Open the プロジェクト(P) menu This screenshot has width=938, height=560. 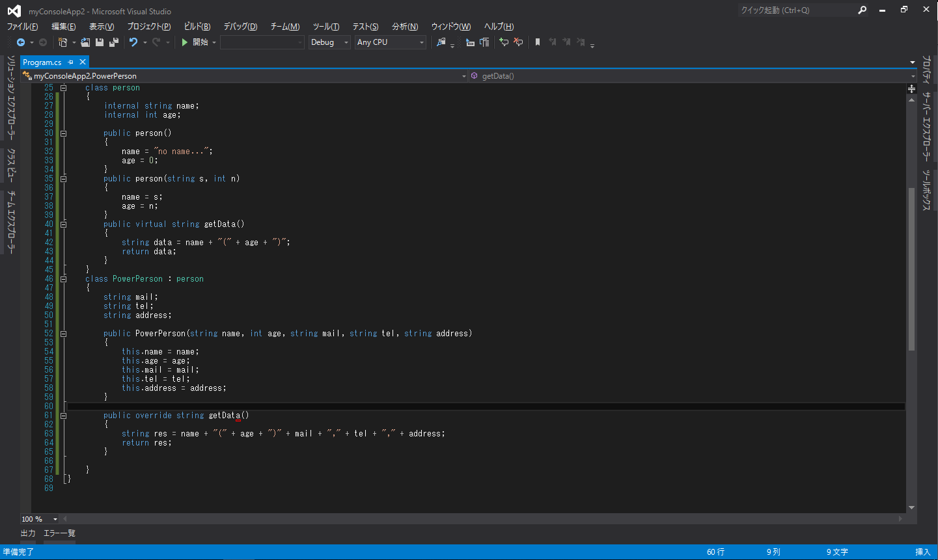(x=149, y=27)
